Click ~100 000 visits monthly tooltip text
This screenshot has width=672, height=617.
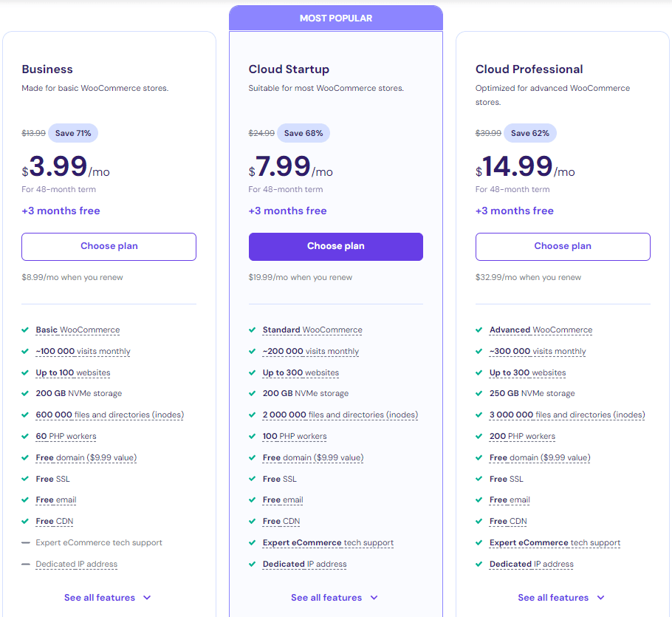(x=83, y=351)
